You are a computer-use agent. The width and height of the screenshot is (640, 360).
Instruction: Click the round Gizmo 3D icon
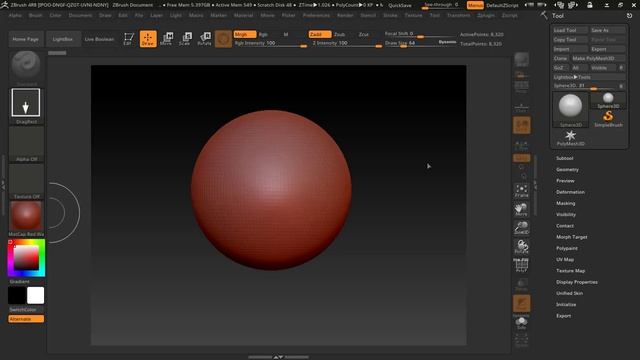click(223, 39)
